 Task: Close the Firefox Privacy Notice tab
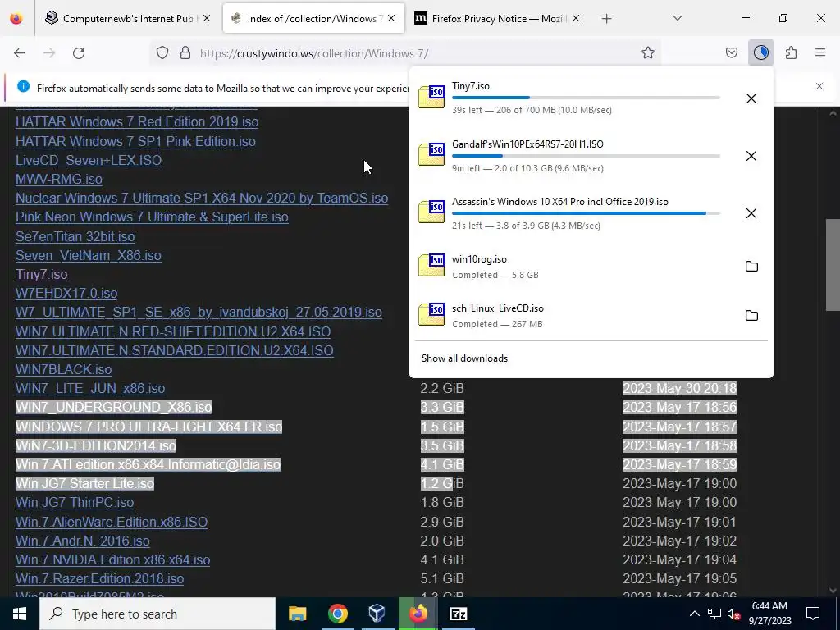pyautogui.click(x=575, y=19)
